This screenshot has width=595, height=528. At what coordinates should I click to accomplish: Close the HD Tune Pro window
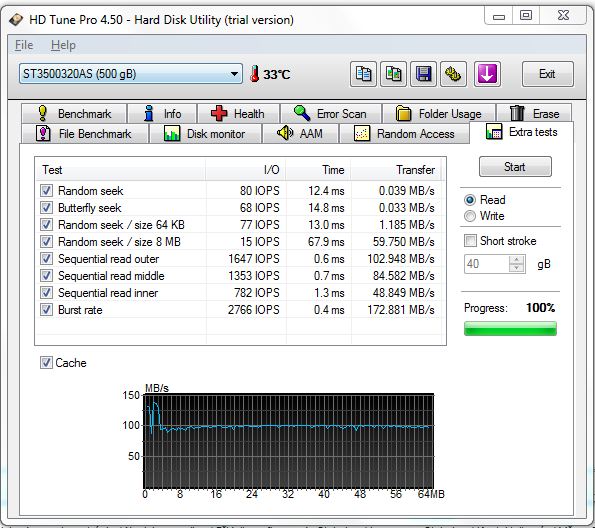coord(563,16)
